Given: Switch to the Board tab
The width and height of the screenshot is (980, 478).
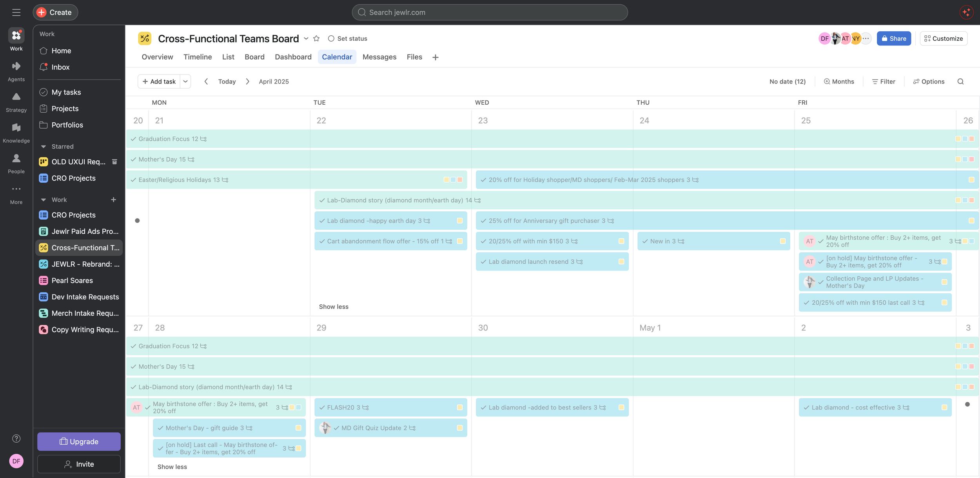Looking at the screenshot, I should pyautogui.click(x=254, y=57).
